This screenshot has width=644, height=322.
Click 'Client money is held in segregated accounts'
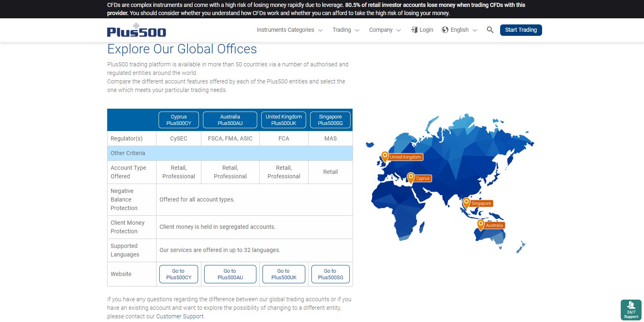pyautogui.click(x=217, y=227)
